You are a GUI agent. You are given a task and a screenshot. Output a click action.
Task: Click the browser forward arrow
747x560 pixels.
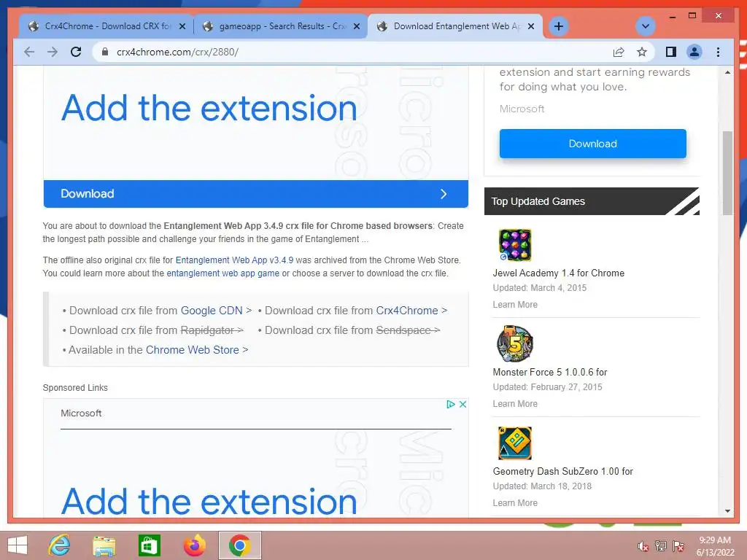pyautogui.click(x=53, y=52)
